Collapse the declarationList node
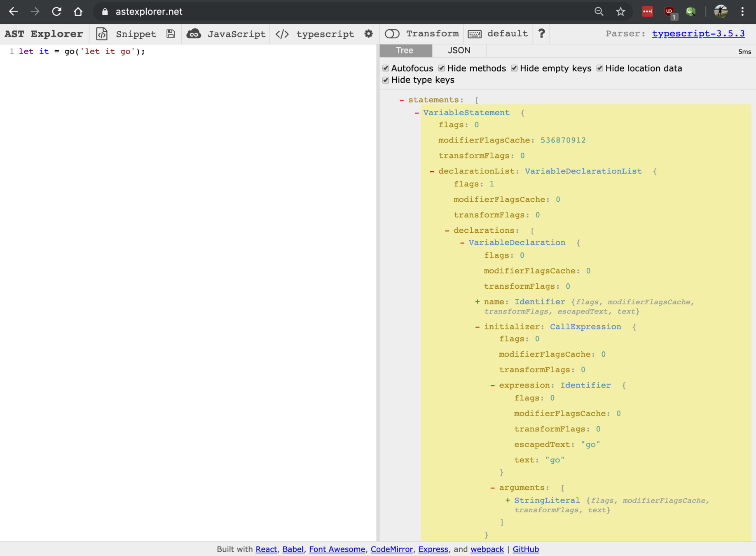This screenshot has height=556, width=756. tap(432, 171)
